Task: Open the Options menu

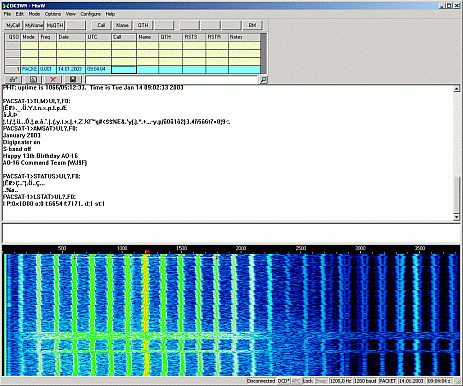Action: 53,14
